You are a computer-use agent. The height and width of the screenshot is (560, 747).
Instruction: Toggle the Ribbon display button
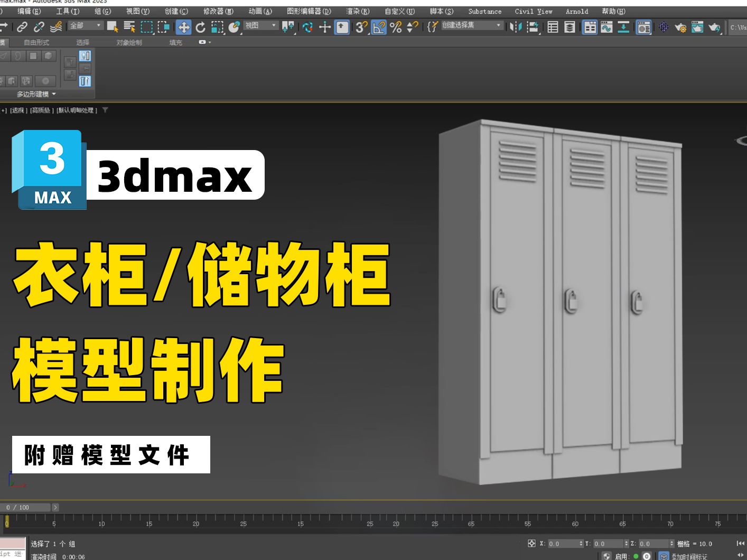point(590,27)
